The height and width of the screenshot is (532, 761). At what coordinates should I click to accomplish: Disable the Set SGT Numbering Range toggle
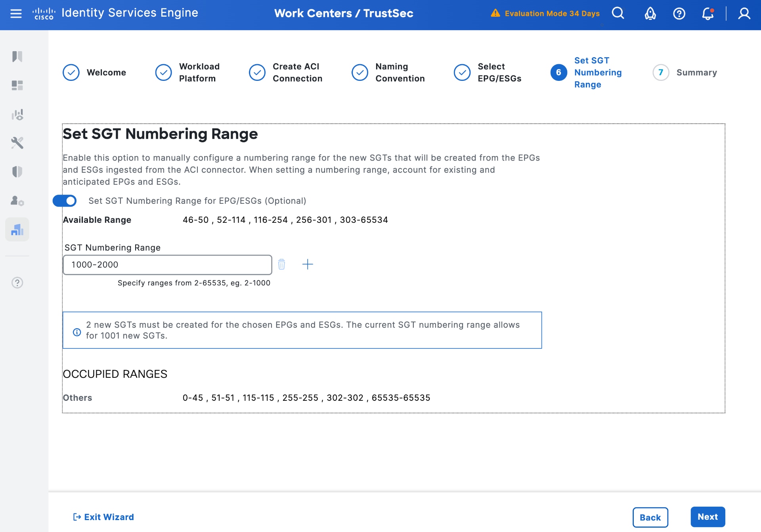[65, 201]
